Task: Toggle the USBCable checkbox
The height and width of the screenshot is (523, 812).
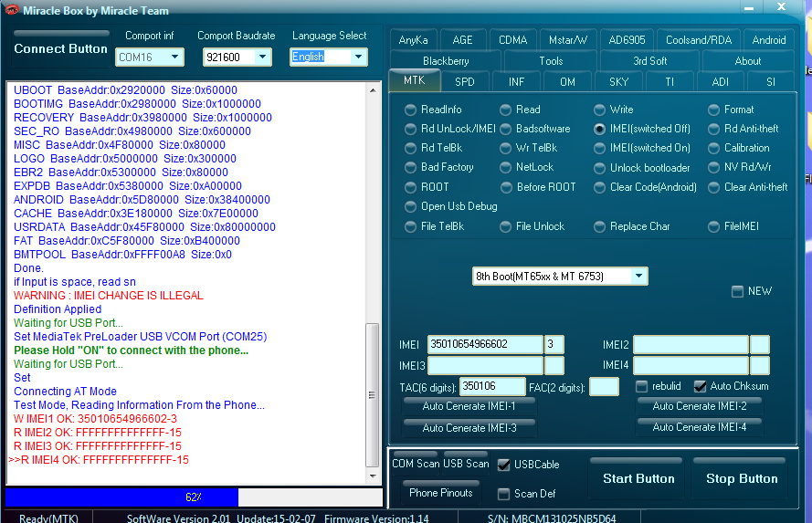Action: [503, 465]
